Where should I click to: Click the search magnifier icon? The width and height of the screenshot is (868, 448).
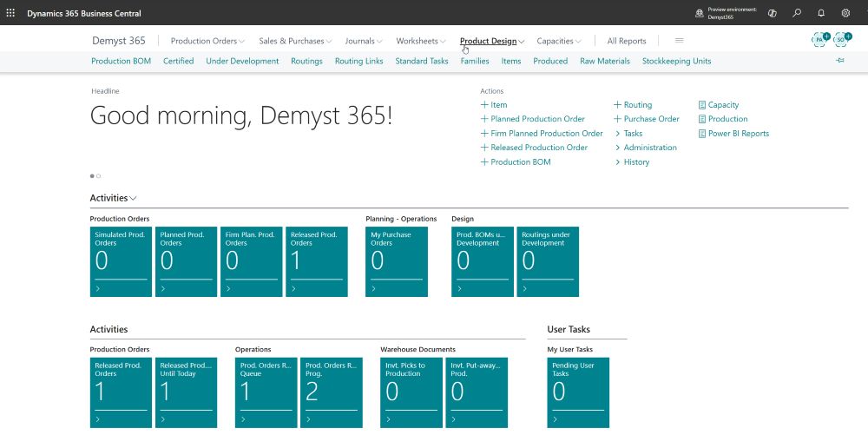797,13
